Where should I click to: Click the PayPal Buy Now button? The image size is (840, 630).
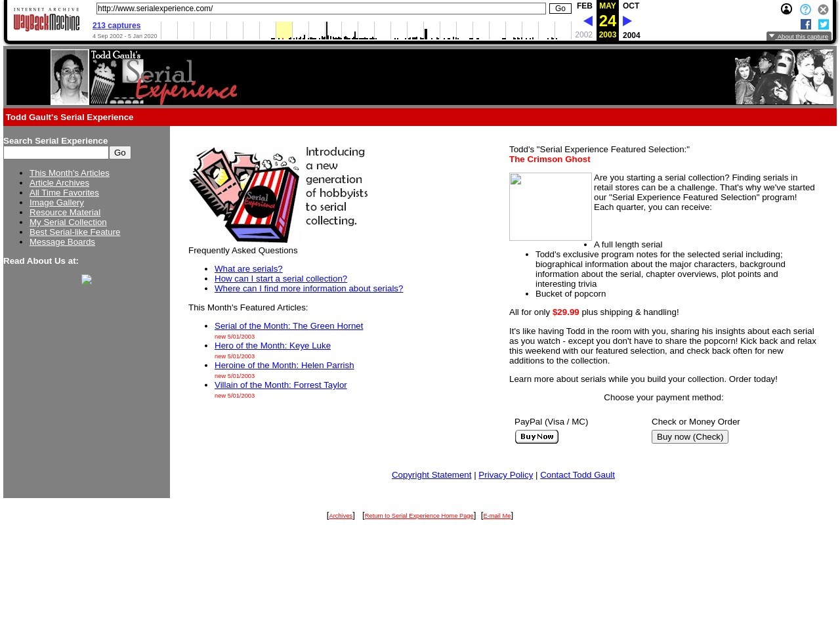coord(536,437)
